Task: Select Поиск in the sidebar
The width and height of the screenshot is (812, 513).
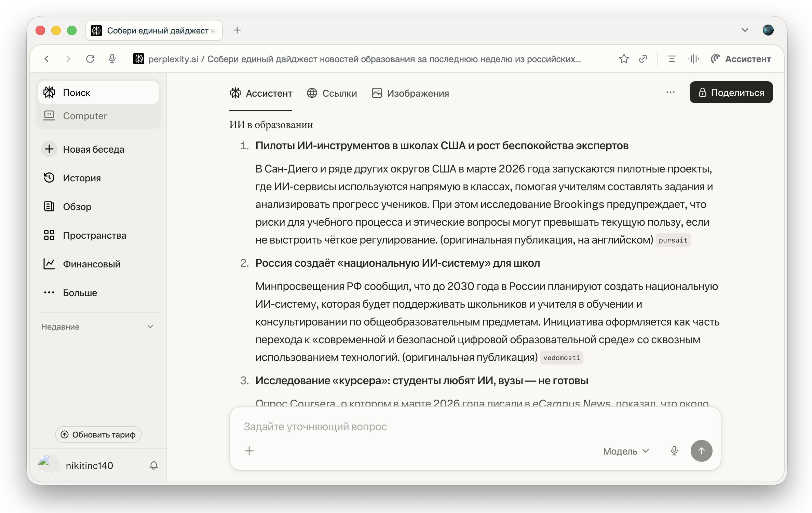Action: pos(98,93)
